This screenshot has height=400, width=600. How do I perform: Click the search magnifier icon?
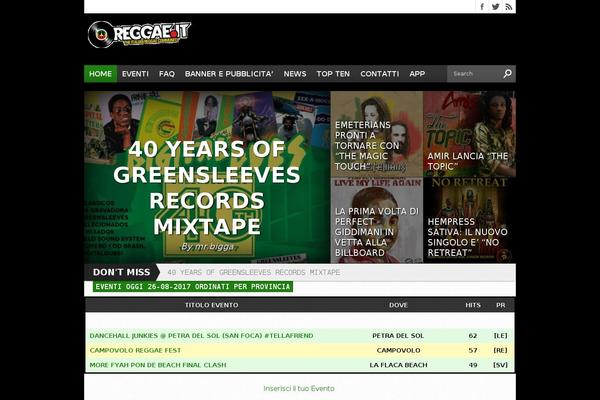click(507, 73)
